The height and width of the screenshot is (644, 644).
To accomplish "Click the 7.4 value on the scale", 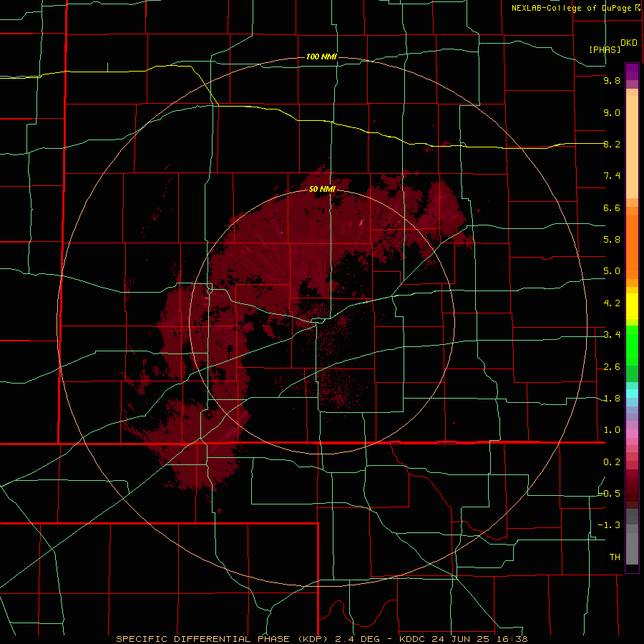I will [612, 176].
